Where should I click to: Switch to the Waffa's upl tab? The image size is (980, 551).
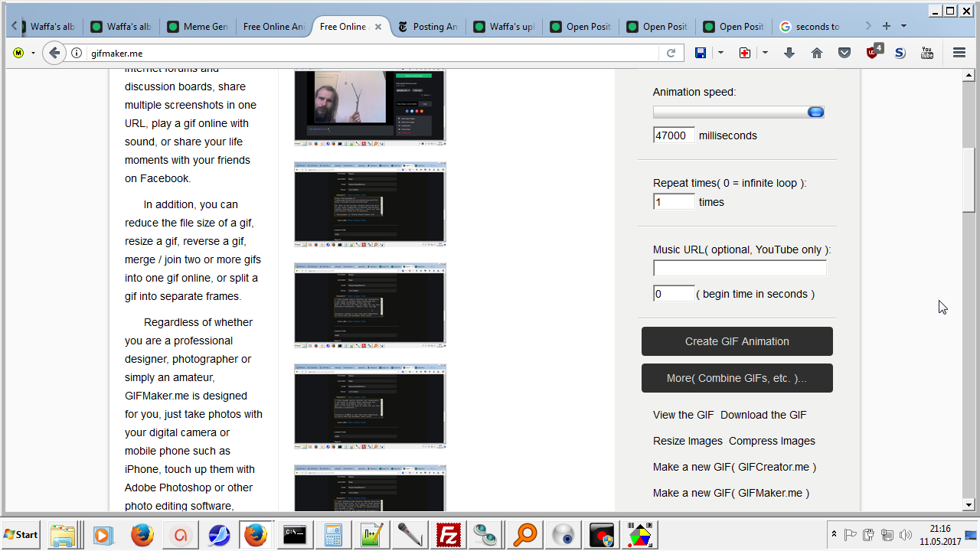505,27
